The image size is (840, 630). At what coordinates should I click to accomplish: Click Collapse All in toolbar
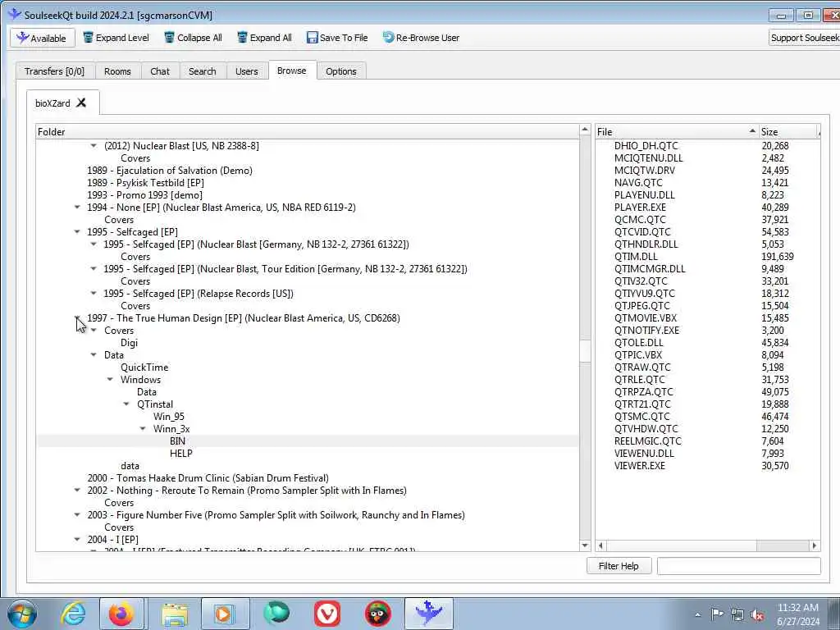[x=193, y=38]
